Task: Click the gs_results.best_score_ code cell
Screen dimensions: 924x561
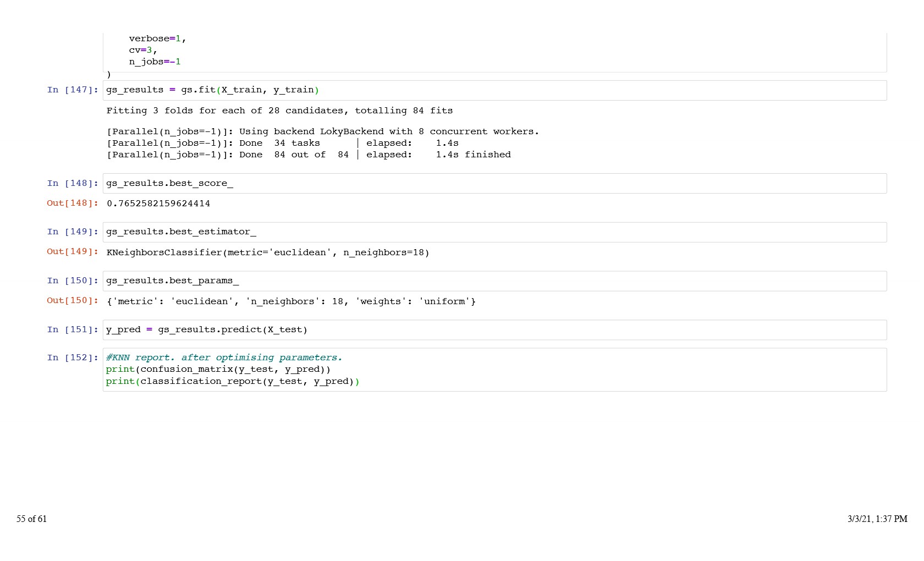Action: 169,184
